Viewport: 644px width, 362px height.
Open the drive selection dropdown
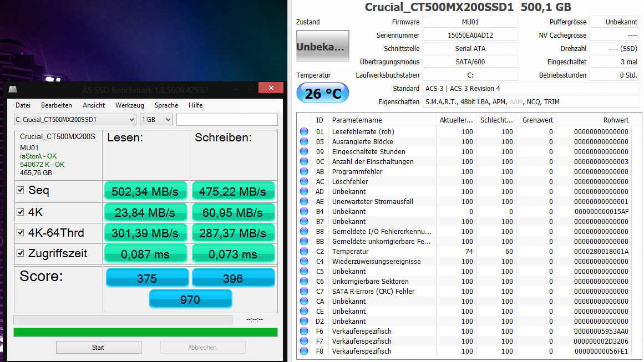coord(75,119)
